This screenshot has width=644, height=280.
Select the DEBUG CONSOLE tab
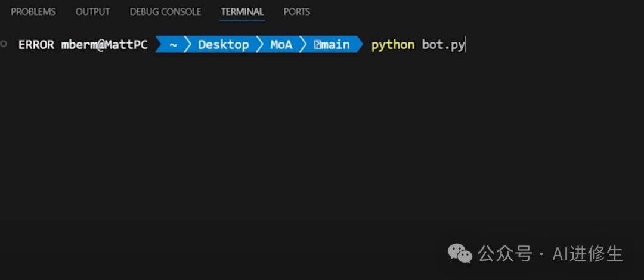(x=165, y=11)
